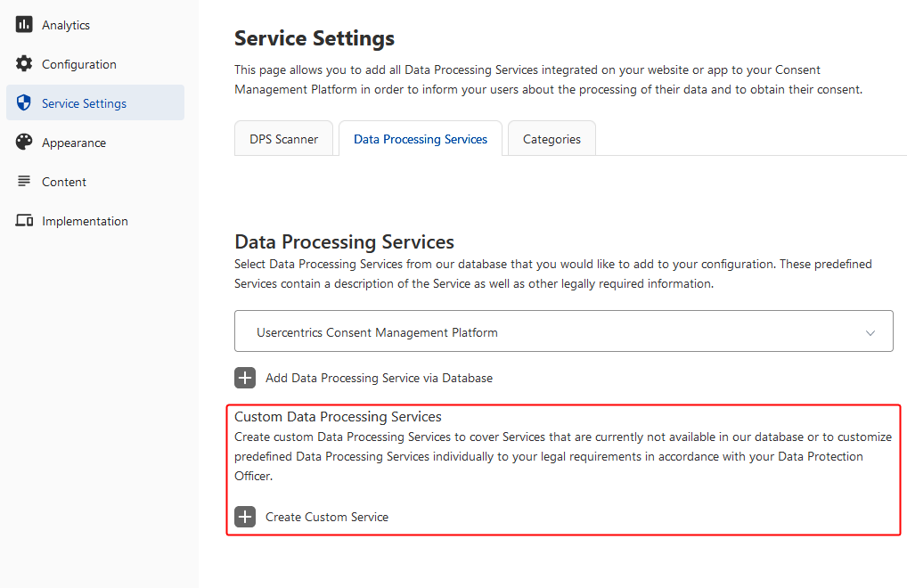Click Create Custom Service label
This screenshot has width=907, height=588.
(x=327, y=517)
